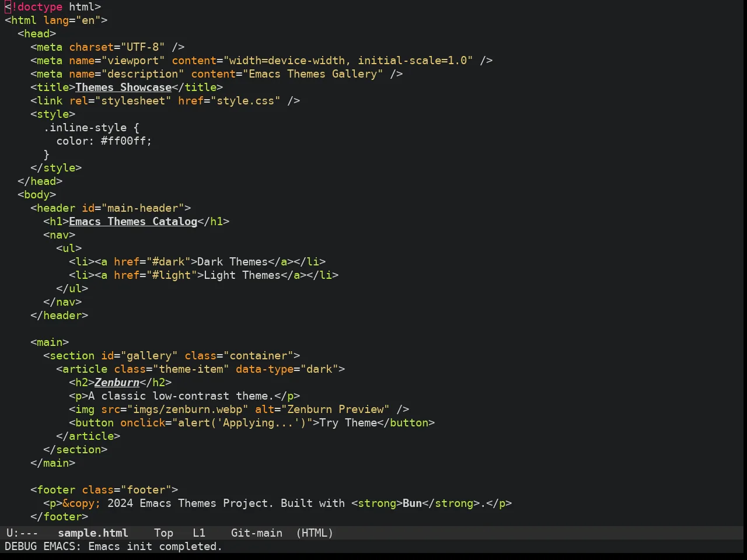Click the 'Emacs Themes Catalog' heading text
The height and width of the screenshot is (560, 747).
point(133,221)
